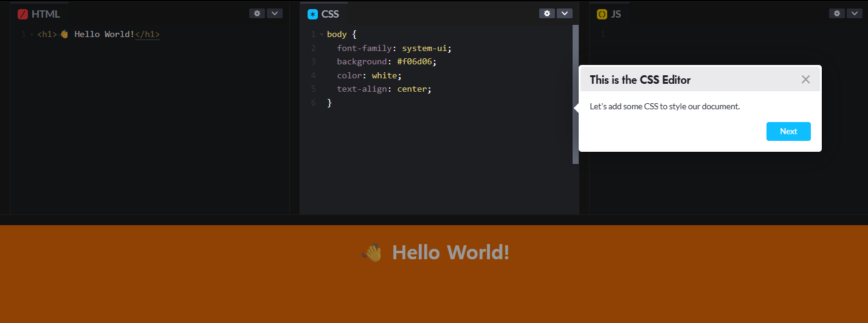The width and height of the screenshot is (868, 323).
Task: Click line number 3 in CSS editor
Action: 313,61
